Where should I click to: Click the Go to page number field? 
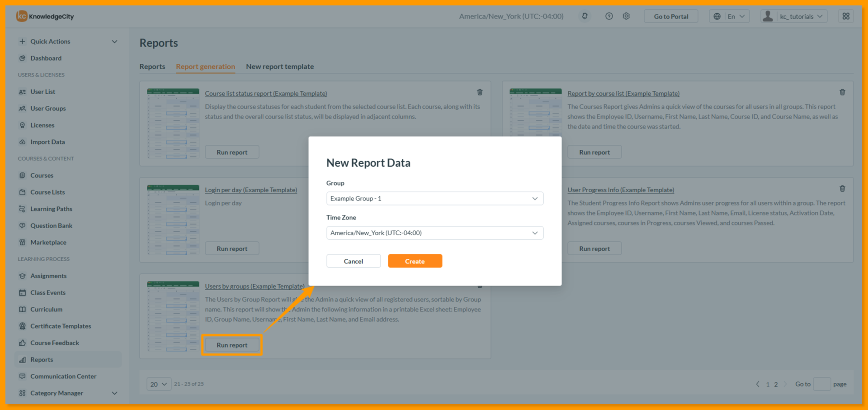tap(822, 384)
